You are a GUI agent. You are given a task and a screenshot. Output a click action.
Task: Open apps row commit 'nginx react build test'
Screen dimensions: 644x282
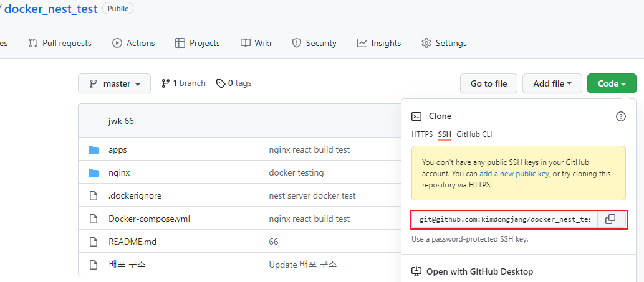coord(309,150)
